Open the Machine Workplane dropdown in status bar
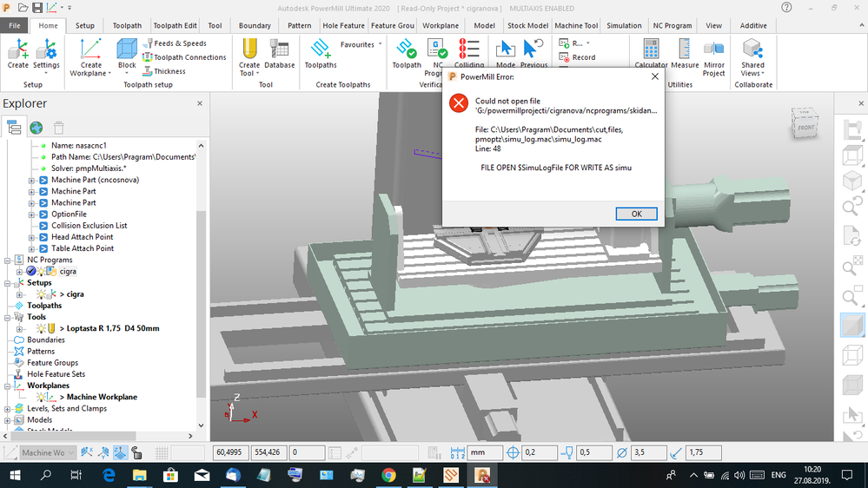Viewport: 868px width, 488px height. tap(47, 452)
